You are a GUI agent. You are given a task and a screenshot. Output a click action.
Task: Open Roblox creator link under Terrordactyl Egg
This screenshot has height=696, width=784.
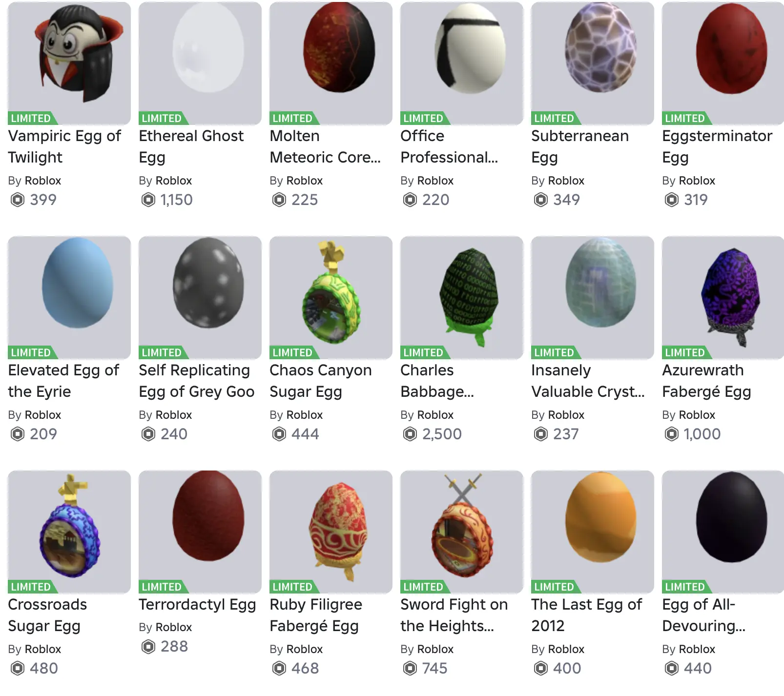pyautogui.click(x=176, y=627)
